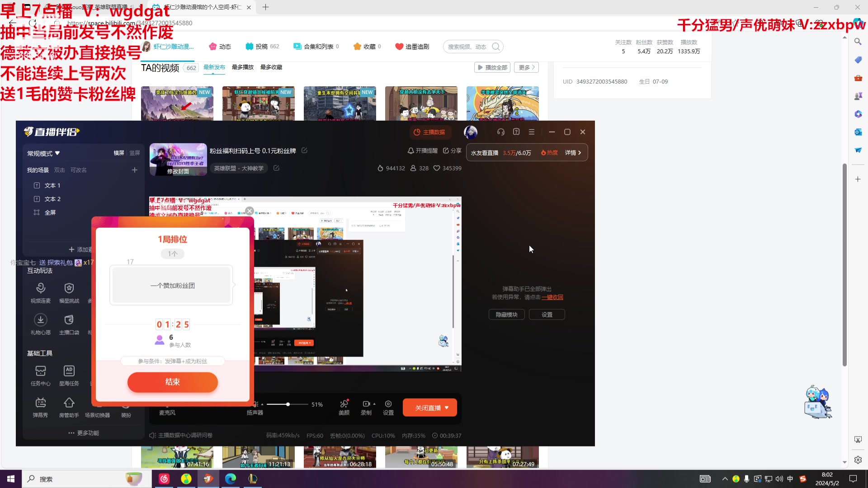The height and width of the screenshot is (488, 868).
Task: Open the 任务中心 task center
Action: tap(41, 375)
